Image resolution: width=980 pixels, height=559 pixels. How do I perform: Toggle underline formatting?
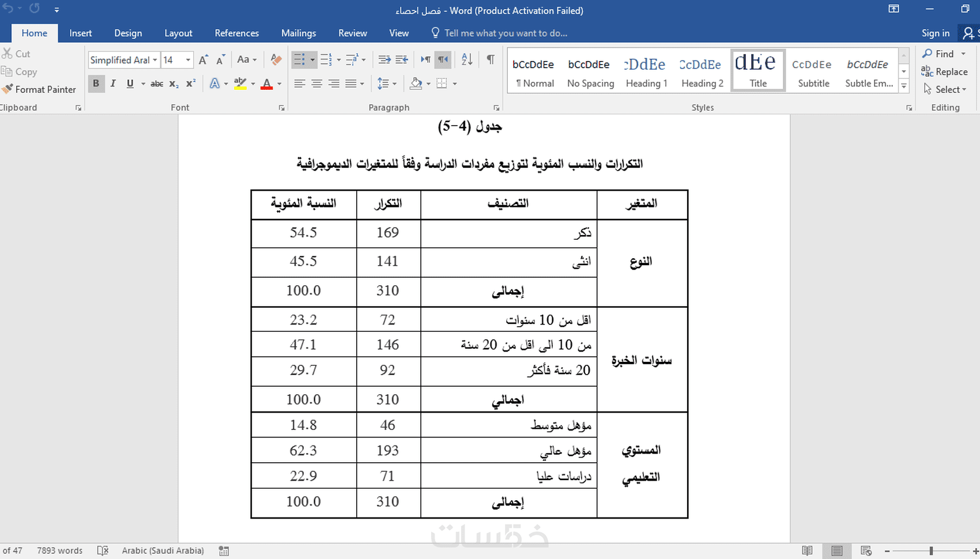click(130, 84)
